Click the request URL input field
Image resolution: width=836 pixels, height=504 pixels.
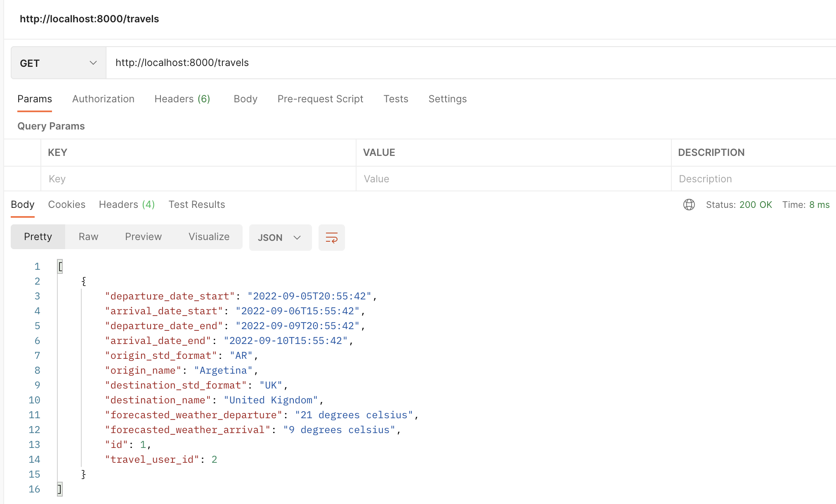[471, 63]
